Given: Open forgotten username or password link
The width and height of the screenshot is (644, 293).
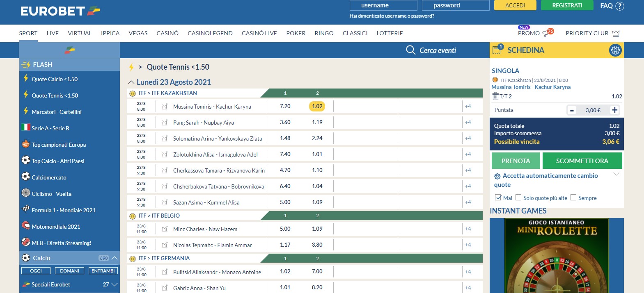Looking at the screenshot, I should coord(392,16).
